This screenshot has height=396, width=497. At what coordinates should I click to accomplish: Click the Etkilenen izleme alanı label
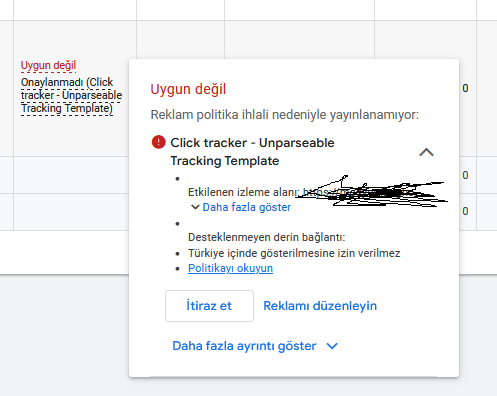(x=244, y=192)
